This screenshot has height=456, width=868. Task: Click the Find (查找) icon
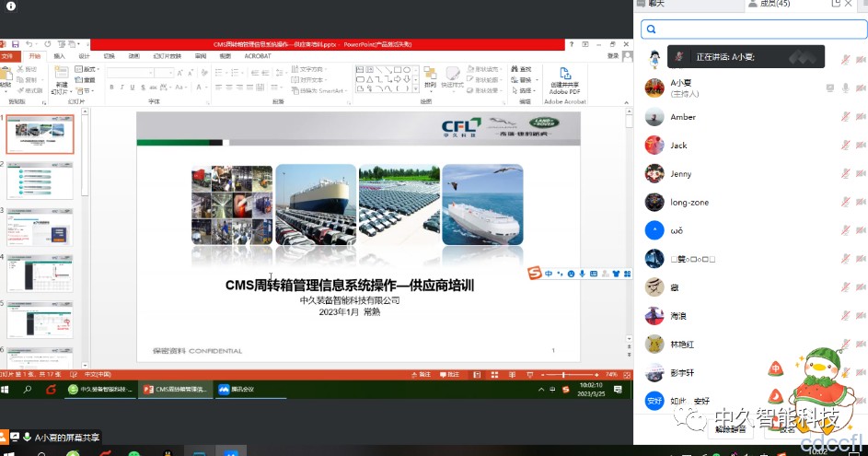(x=522, y=69)
